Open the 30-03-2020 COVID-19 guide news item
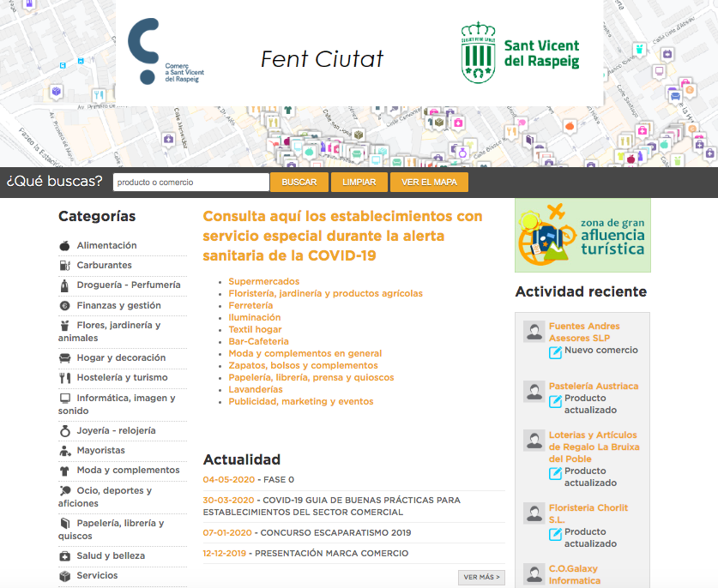 click(331, 506)
